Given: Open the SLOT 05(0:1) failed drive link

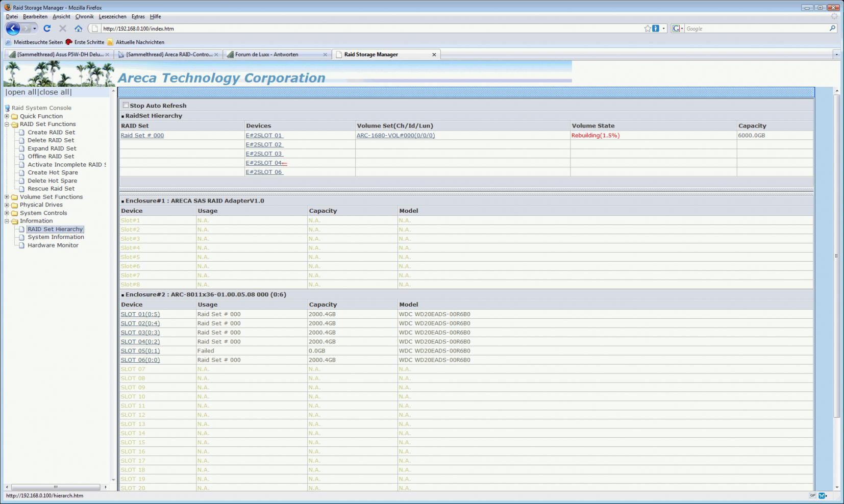Looking at the screenshot, I should [x=140, y=351].
